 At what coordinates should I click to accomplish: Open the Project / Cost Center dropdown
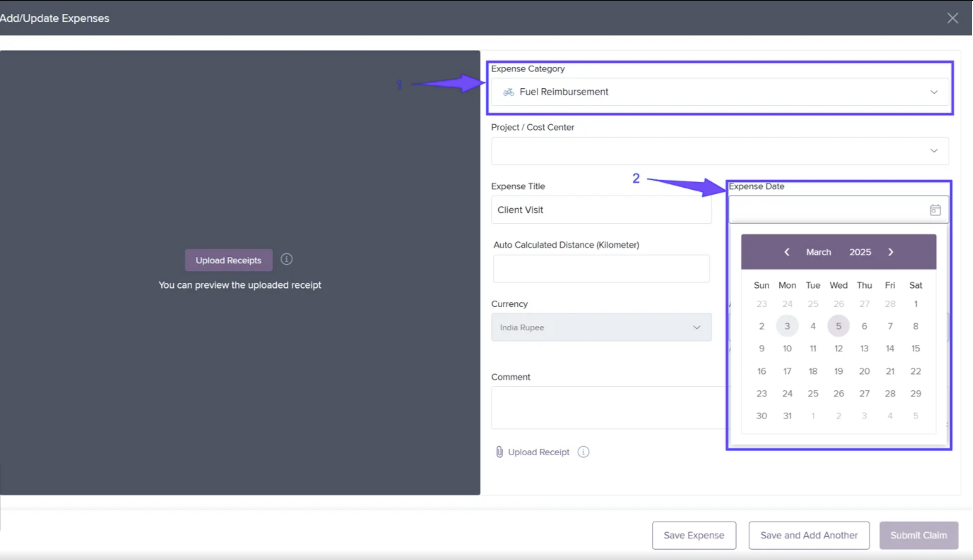[x=934, y=151]
